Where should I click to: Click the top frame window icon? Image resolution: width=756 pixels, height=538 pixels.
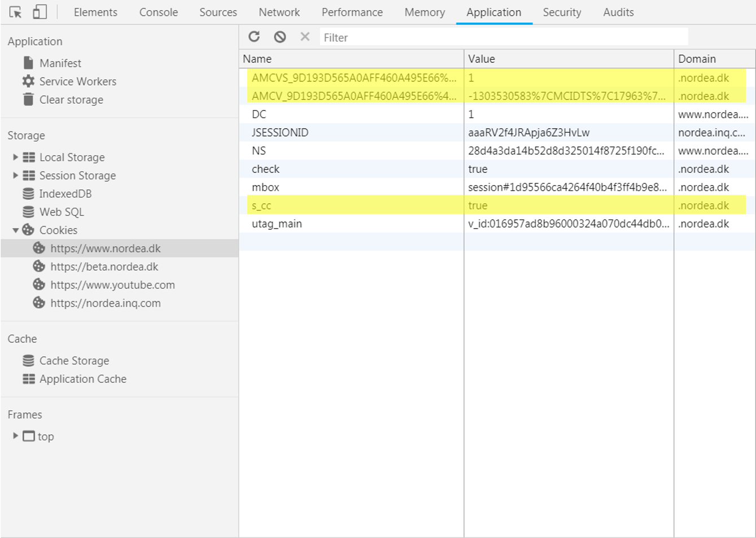[x=29, y=436]
